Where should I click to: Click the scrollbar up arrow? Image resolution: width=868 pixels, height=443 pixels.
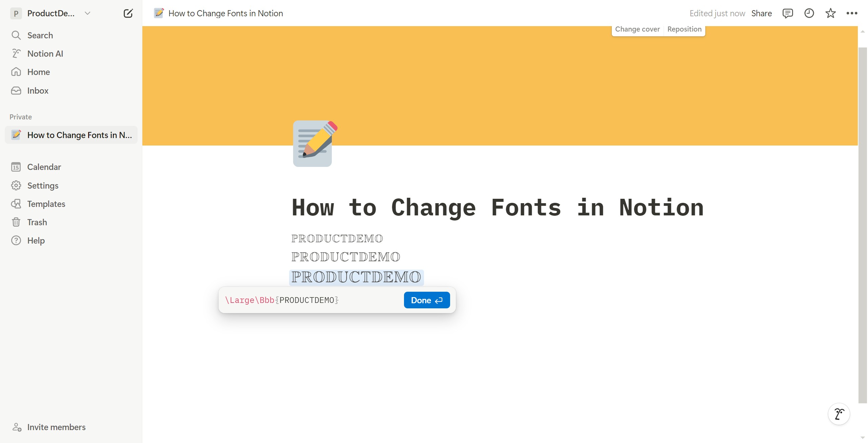pyautogui.click(x=863, y=32)
